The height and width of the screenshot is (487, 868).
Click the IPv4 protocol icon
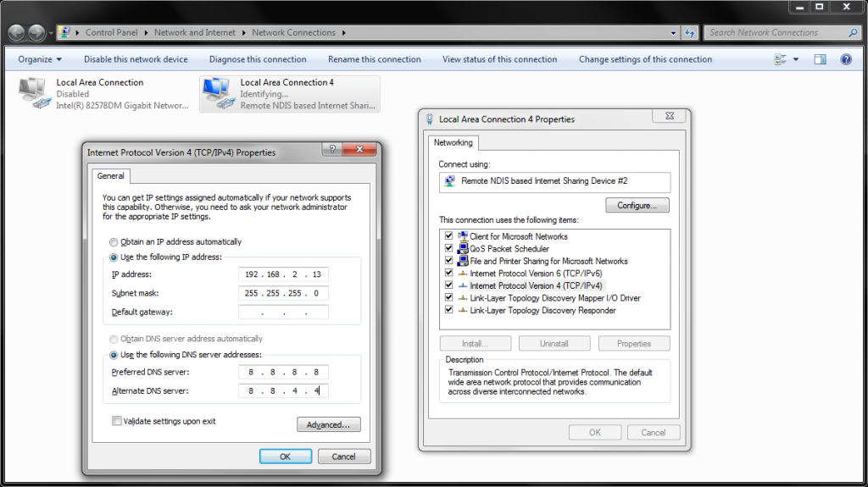pos(463,285)
